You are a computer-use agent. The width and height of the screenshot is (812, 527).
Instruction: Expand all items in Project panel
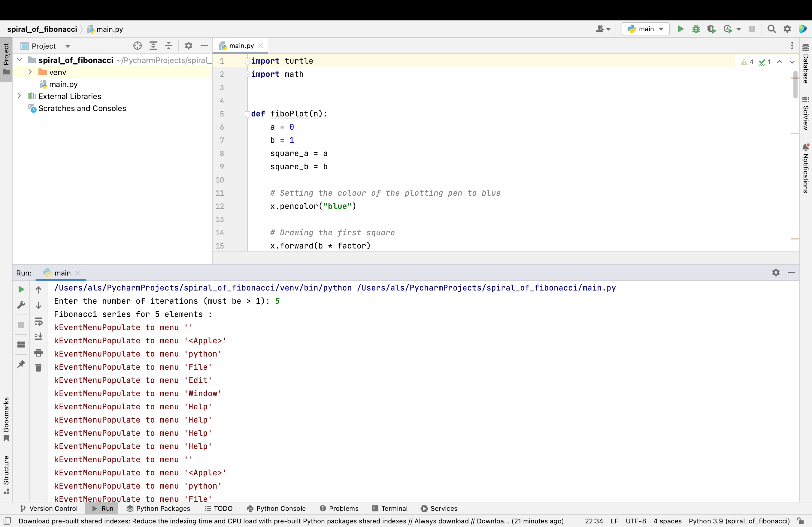tap(153, 46)
